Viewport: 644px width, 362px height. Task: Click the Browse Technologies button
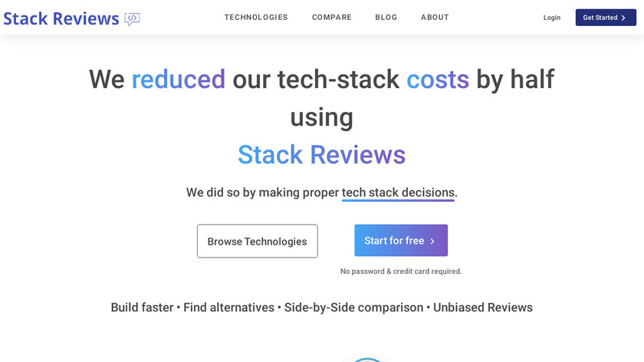257,241
